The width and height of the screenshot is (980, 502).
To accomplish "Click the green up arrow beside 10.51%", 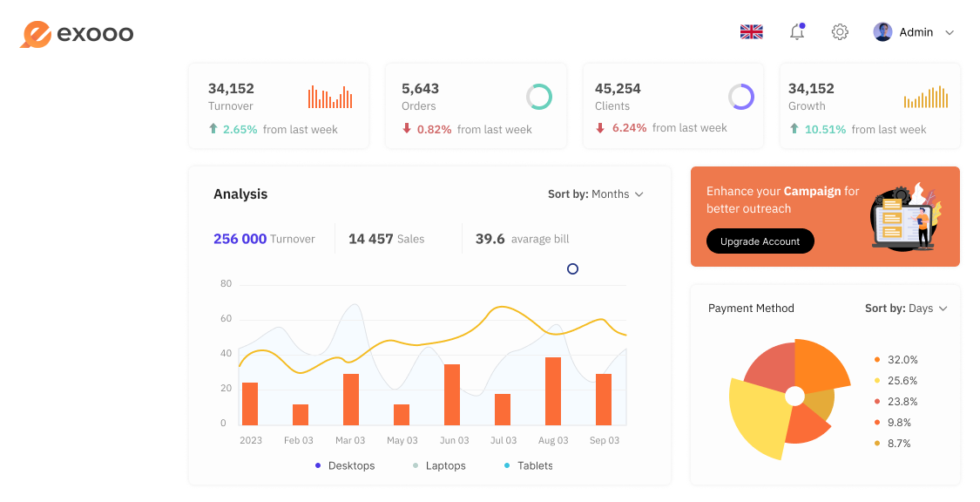I will click(794, 129).
